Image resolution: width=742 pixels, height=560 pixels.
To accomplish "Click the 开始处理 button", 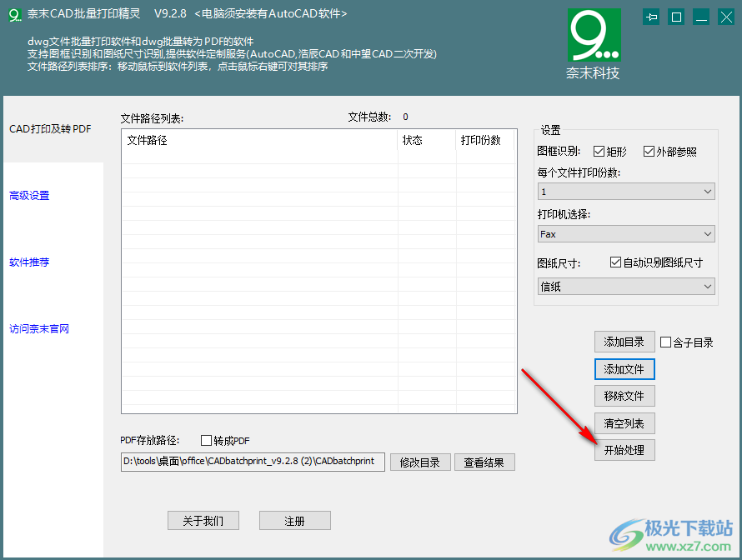I will 624,450.
